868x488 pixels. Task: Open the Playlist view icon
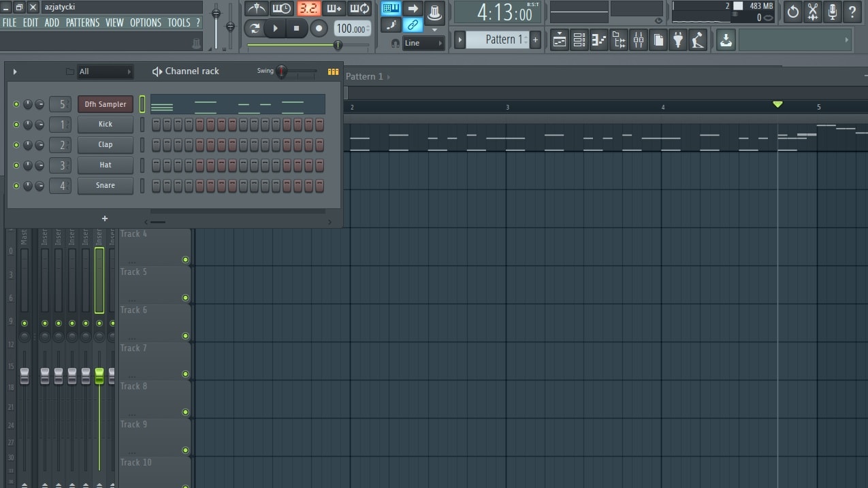tap(560, 40)
